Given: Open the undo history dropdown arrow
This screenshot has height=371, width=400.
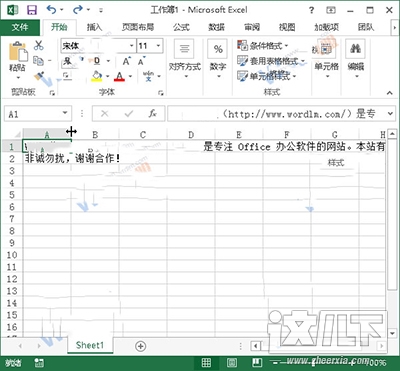Looking at the screenshot, I should 62,10.
